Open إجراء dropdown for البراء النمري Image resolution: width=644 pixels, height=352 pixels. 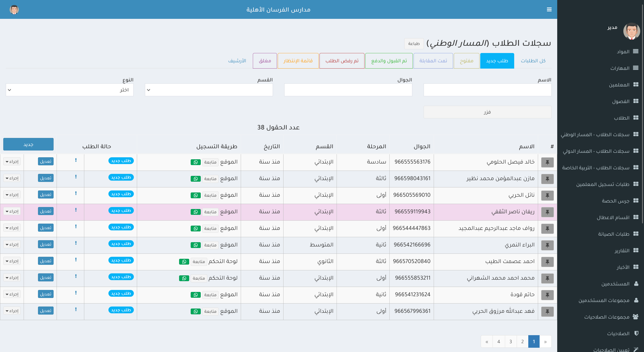pos(12,244)
